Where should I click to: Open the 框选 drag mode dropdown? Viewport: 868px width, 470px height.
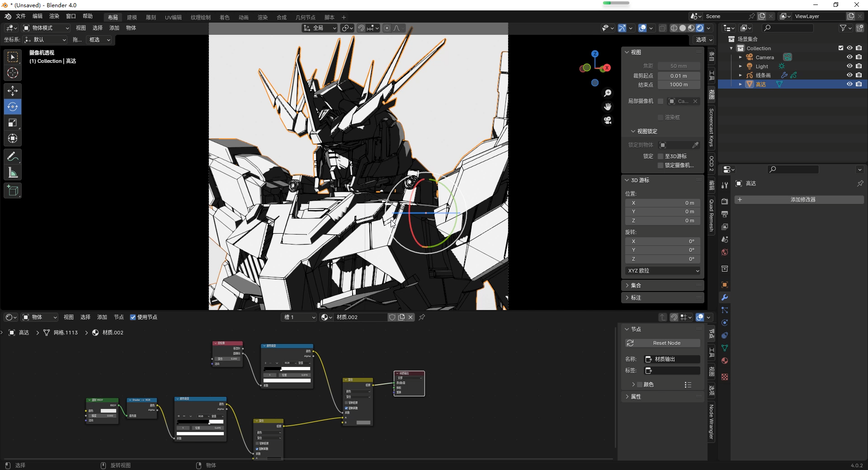[x=99, y=40]
